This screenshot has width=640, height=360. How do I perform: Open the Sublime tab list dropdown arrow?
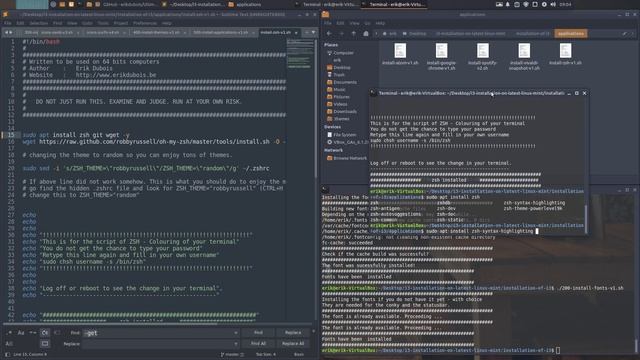[x=313, y=32]
